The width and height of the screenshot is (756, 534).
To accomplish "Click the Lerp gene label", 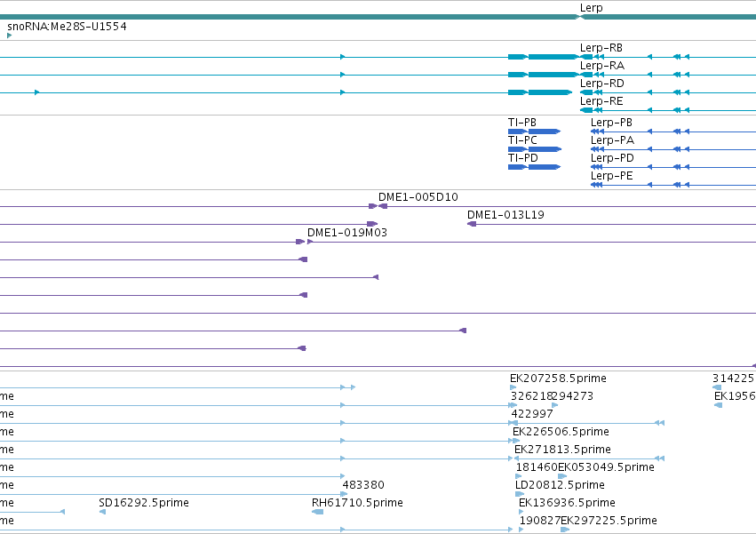I will click(x=591, y=8).
